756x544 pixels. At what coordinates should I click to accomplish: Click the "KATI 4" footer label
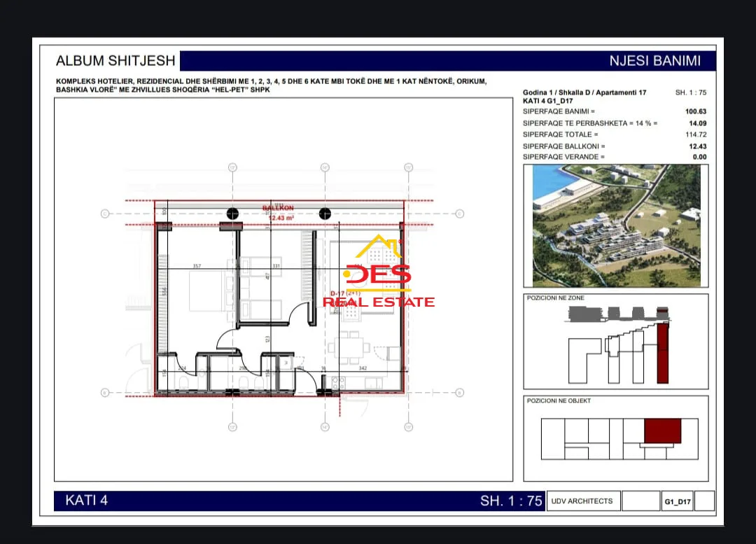tap(87, 501)
